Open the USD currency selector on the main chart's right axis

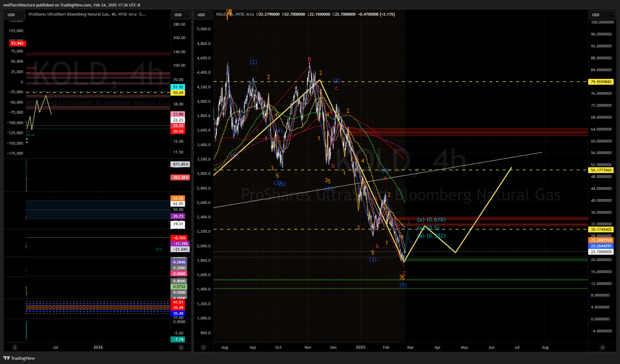(602, 15)
